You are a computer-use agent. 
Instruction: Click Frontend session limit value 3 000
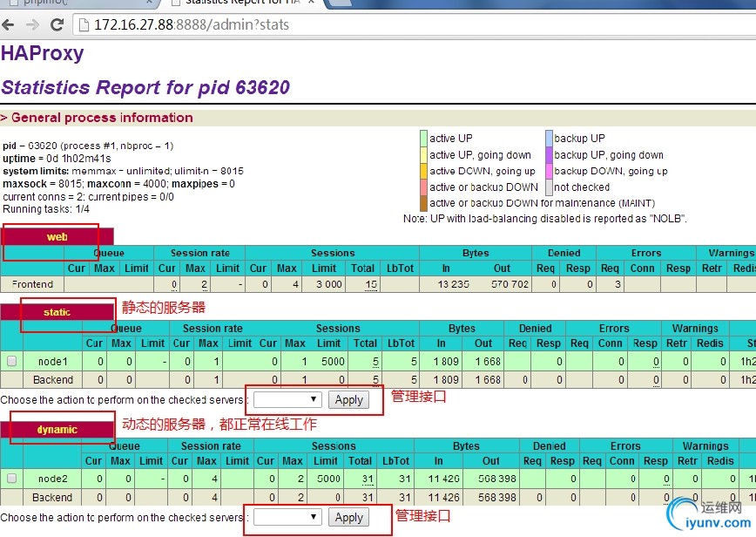pyautogui.click(x=329, y=284)
